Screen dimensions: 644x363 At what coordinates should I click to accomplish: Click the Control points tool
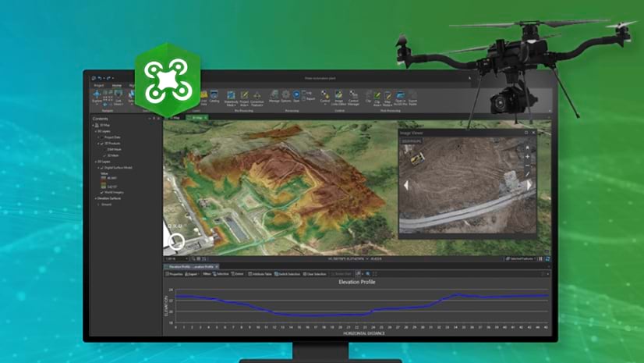click(325, 97)
